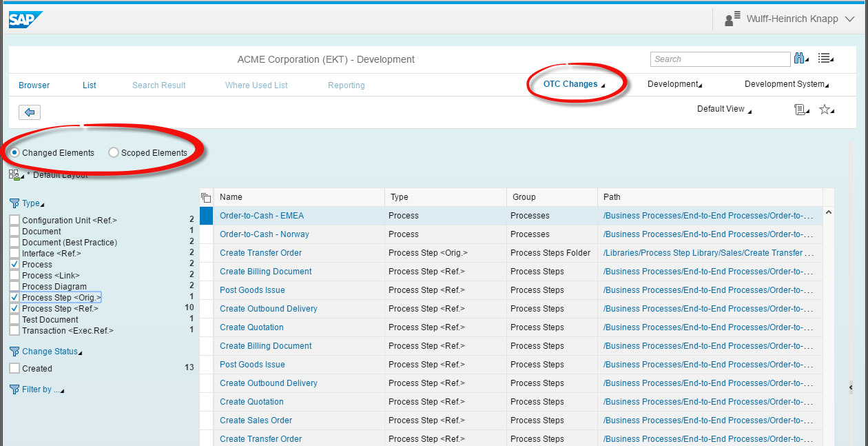Uncheck Process Step <Ref.> checkbox
868x446 pixels.
point(14,308)
